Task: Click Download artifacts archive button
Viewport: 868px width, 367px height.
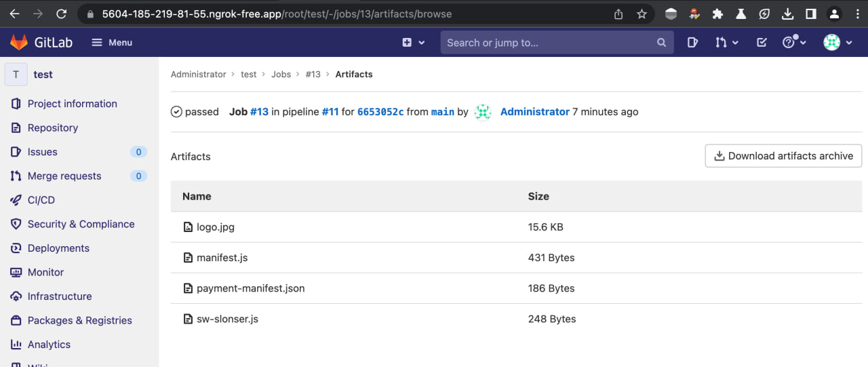Action: (x=783, y=156)
